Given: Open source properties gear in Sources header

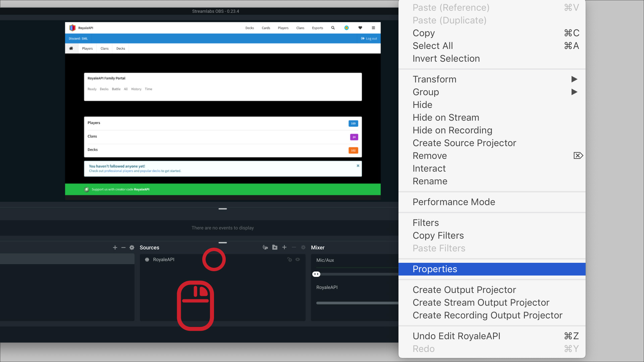Looking at the screenshot, I should coord(303,247).
